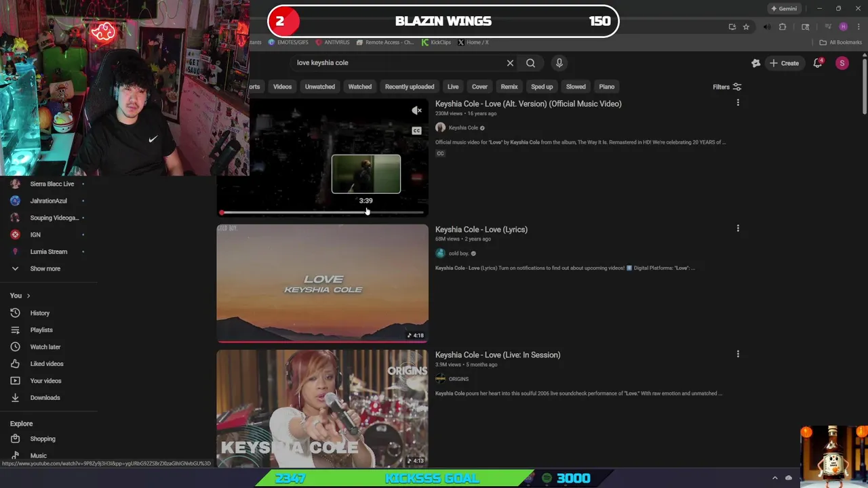The image size is (868, 488).
Task: Click the sparkle icon left of Create
Action: click(755, 63)
